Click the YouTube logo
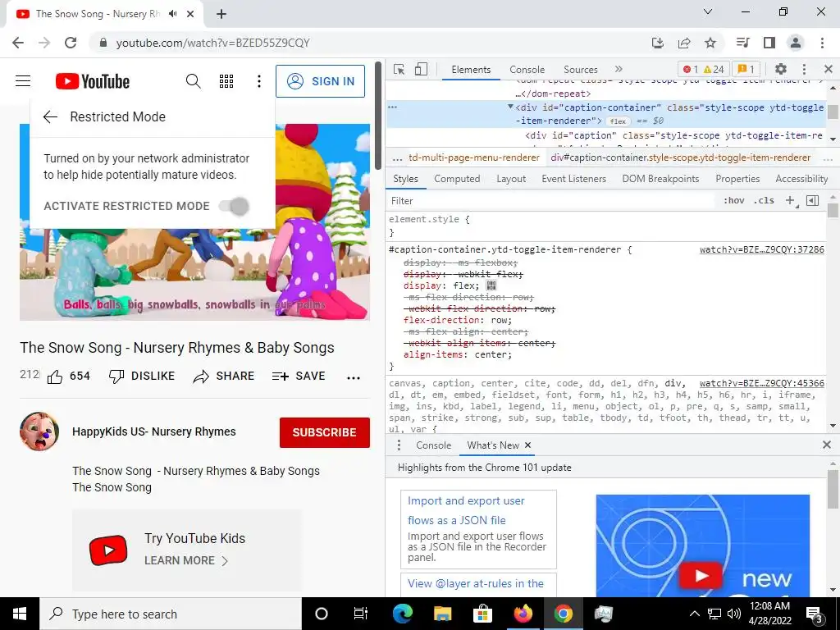 93,81
